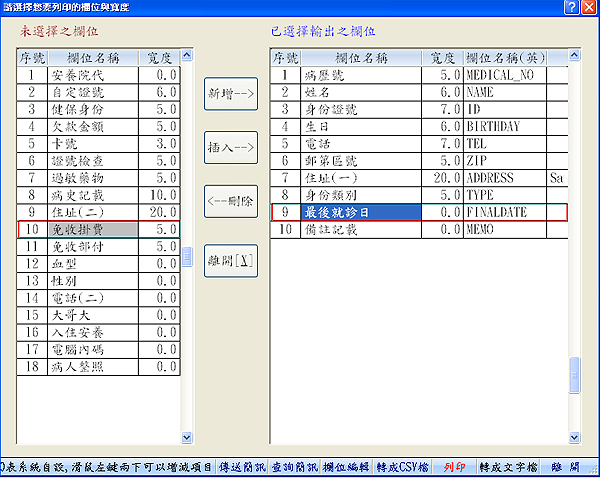Viewport: 600px width, 478px height.
Task: Click 欄位編輯 in the bottom bar
Action: (x=346, y=467)
